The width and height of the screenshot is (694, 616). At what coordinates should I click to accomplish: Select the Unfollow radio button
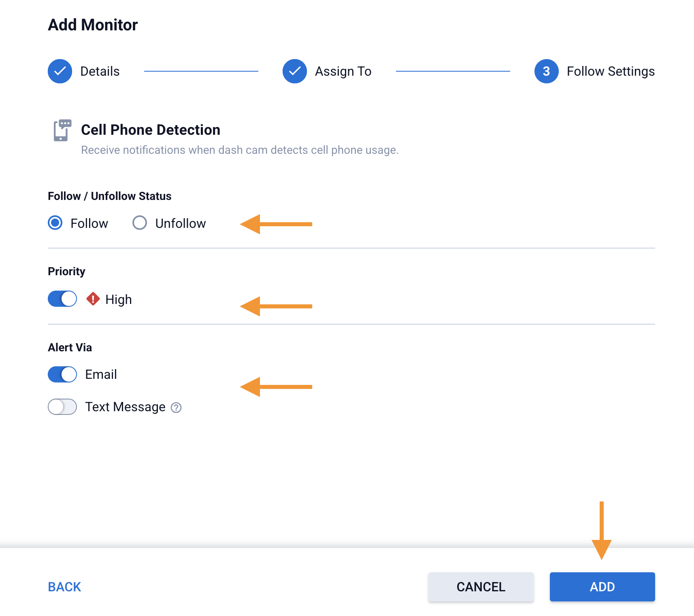click(140, 223)
